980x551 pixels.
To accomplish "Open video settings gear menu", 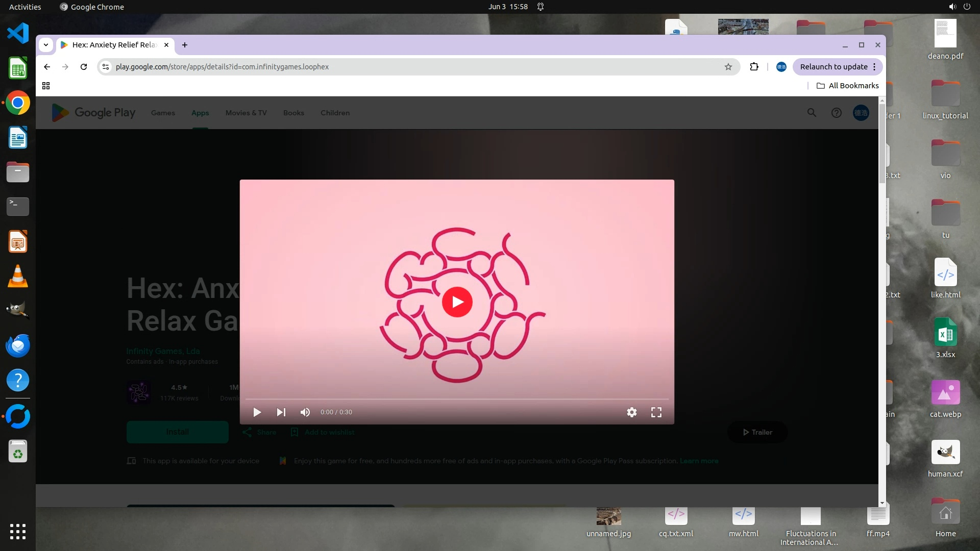I will pyautogui.click(x=632, y=412).
